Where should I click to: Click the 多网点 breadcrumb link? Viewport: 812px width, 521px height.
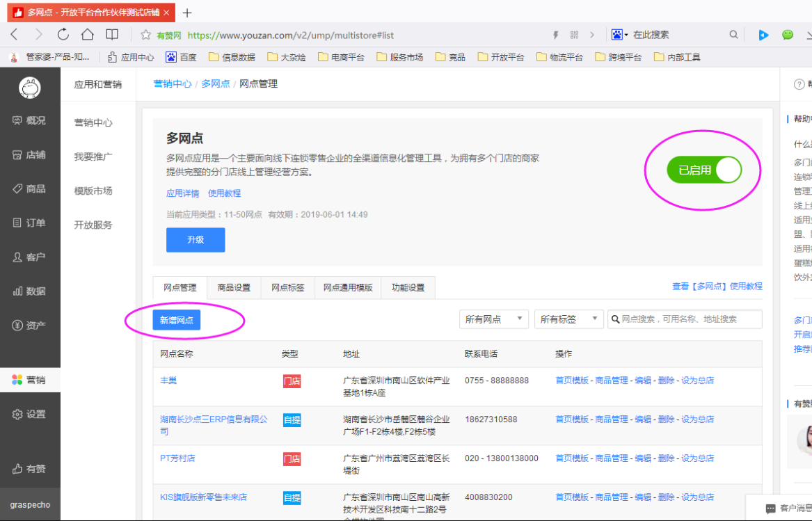tap(216, 84)
